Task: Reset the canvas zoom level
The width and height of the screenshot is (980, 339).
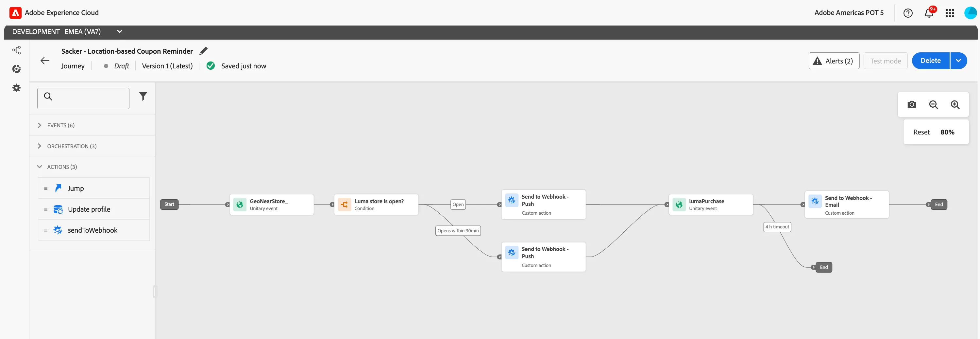Action: pos(921,132)
